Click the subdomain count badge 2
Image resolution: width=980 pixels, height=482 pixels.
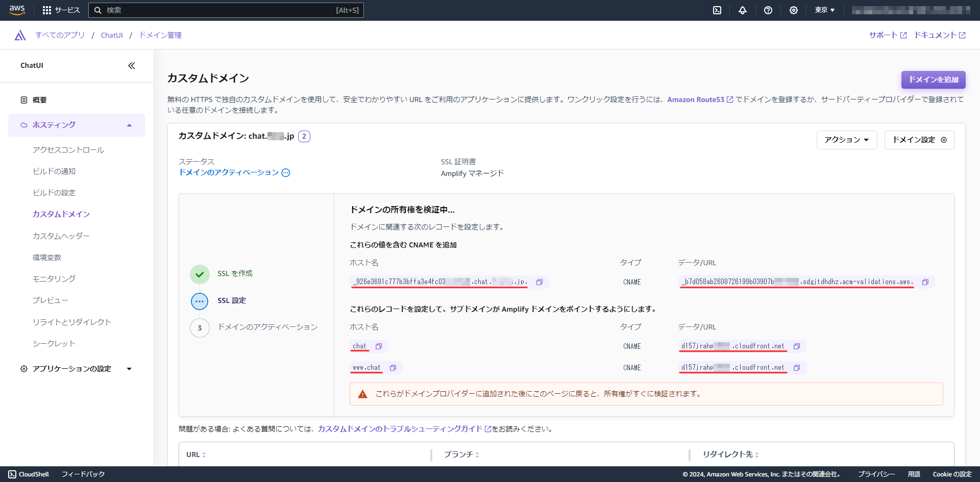(304, 136)
